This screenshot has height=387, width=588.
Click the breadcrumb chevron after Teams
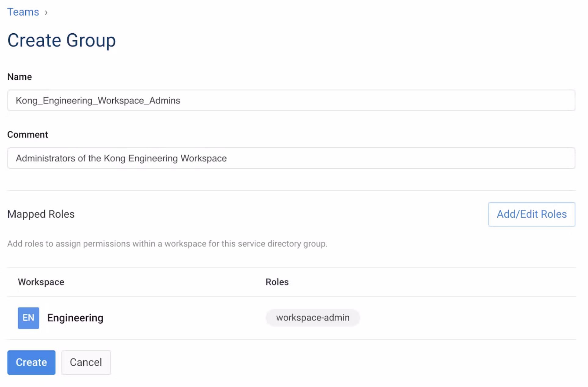click(x=46, y=13)
